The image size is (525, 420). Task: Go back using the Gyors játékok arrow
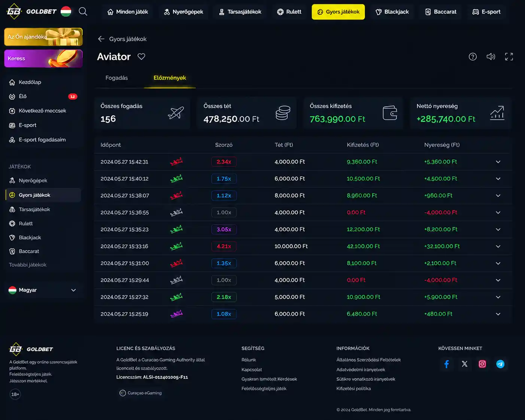pos(101,39)
